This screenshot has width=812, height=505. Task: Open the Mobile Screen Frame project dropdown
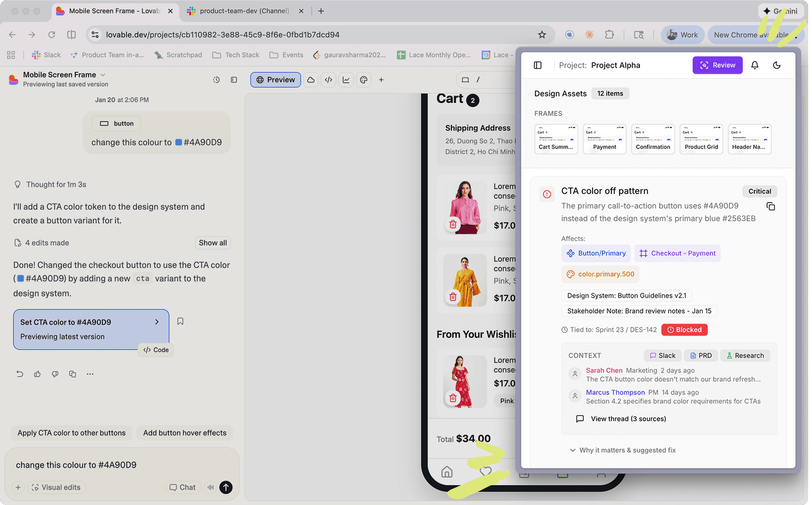pyautogui.click(x=103, y=75)
